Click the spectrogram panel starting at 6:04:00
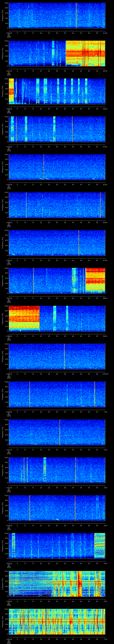The height and width of the screenshot is (644, 114). pyautogui.click(x=57, y=546)
